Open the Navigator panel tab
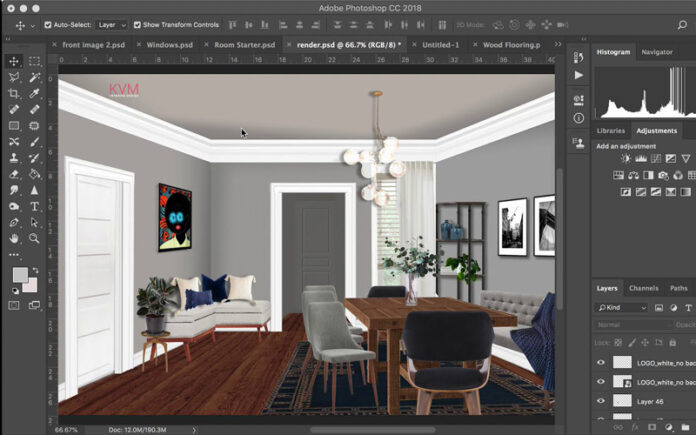 click(657, 52)
